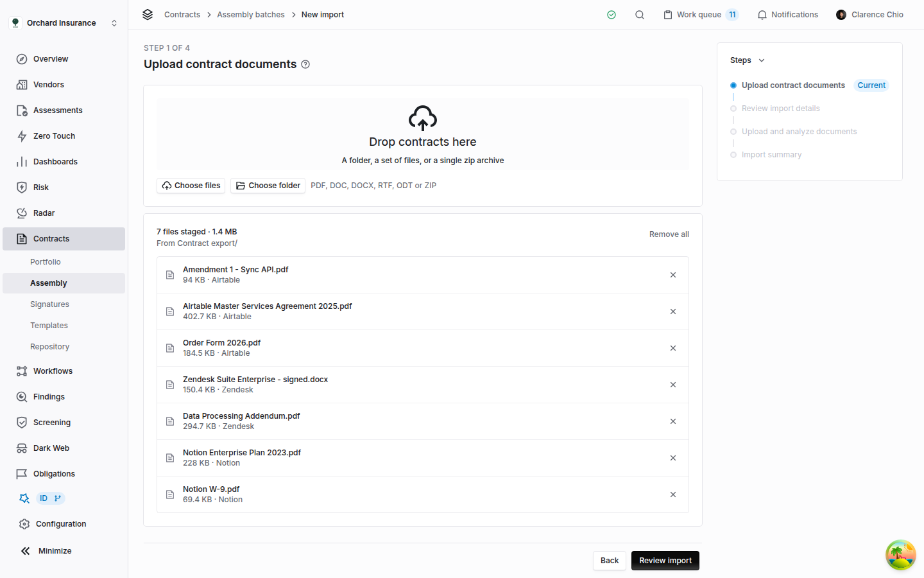Viewport: 924px width, 578px height.
Task: Open Dashboards
Action: coord(64,162)
